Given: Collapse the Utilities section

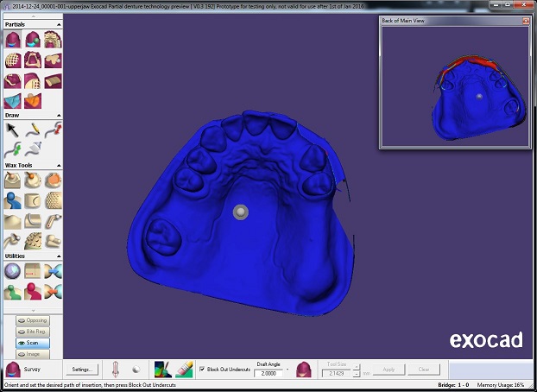Looking at the screenshot, I should pos(59,256).
